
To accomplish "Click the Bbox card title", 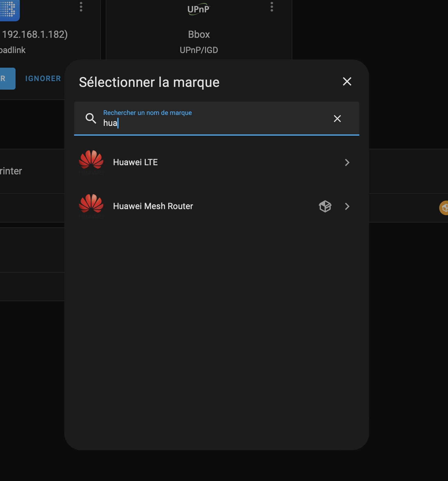I will click(199, 34).
